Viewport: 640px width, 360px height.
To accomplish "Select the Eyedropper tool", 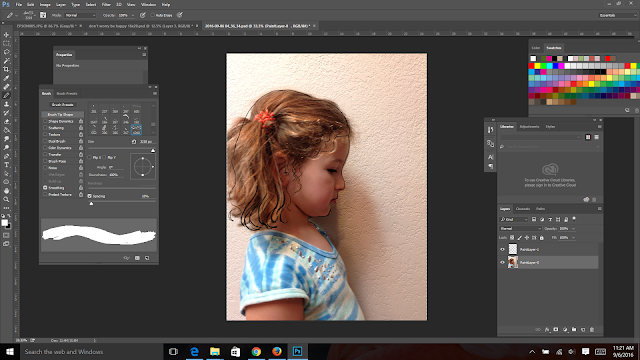I will tap(6, 78).
